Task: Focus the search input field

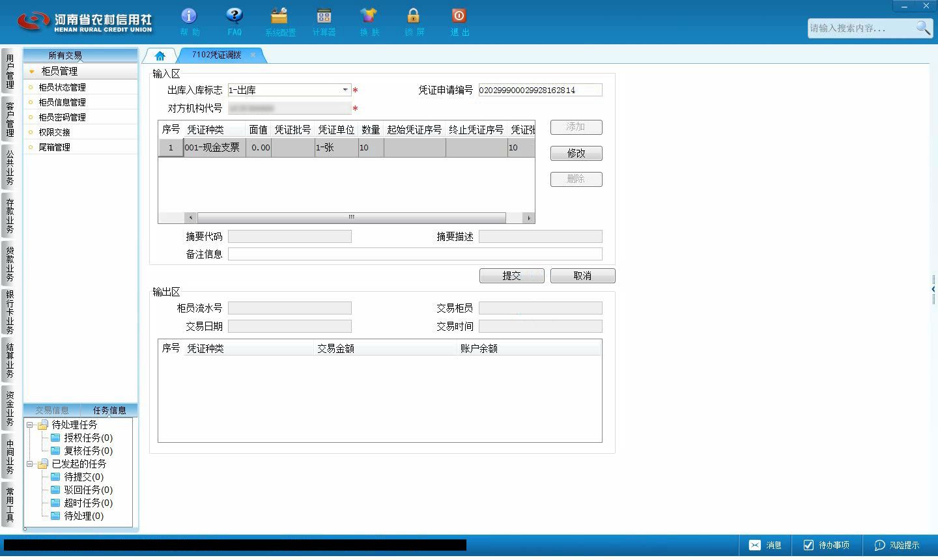Action: (x=861, y=28)
